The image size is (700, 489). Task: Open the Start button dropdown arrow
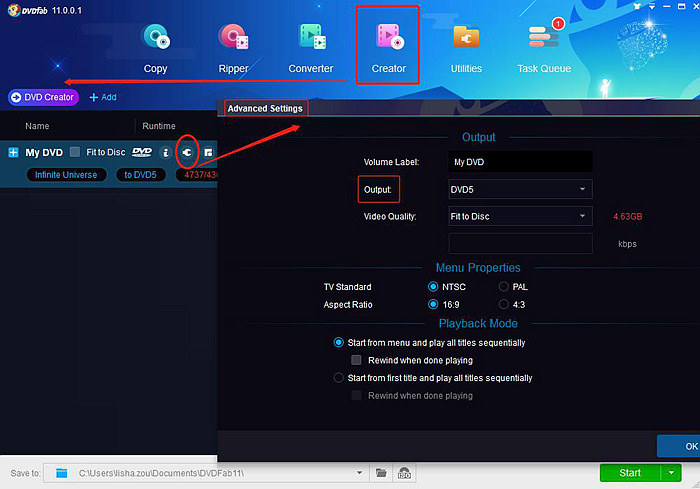pyautogui.click(x=671, y=473)
